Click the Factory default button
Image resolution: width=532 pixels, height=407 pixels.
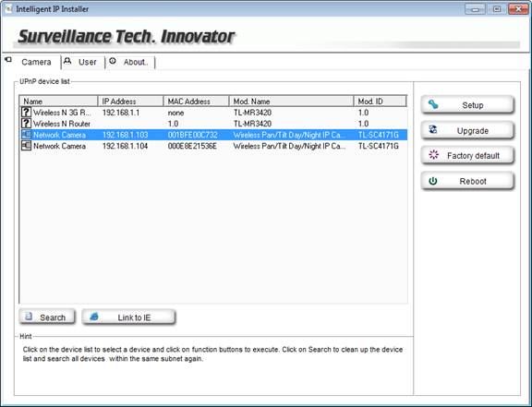pos(467,156)
